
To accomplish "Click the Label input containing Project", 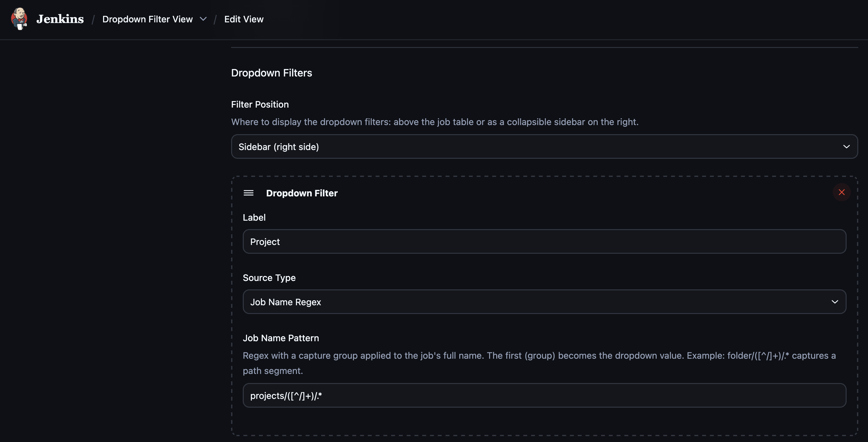I will (x=544, y=241).
